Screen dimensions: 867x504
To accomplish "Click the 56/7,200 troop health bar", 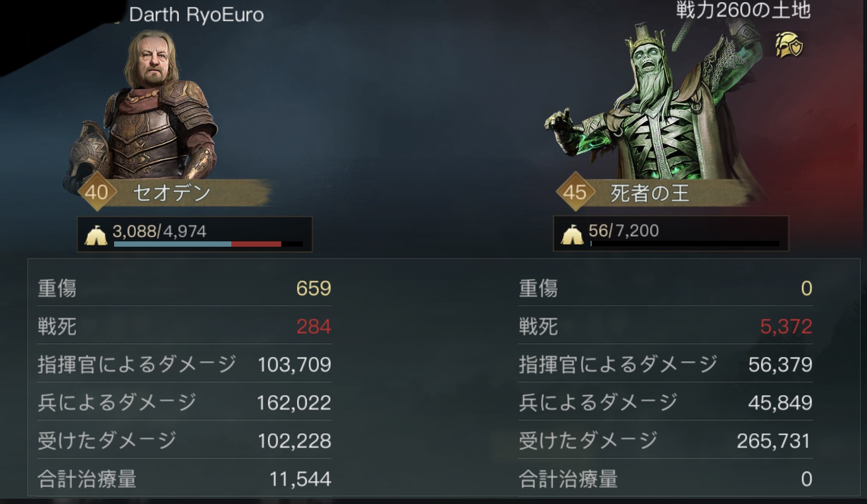I will [x=671, y=233].
